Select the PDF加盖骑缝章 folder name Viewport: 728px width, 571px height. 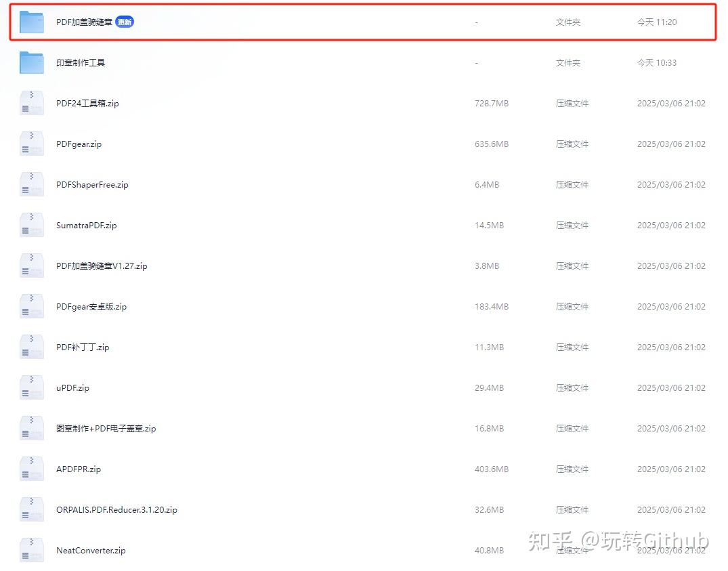(x=84, y=22)
